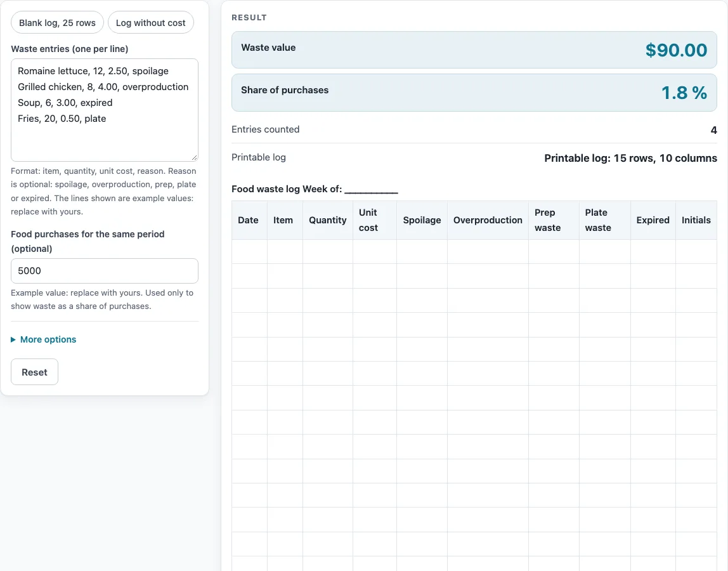The width and height of the screenshot is (728, 571).
Task: Focus the Food purchases input field
Action: (105, 271)
